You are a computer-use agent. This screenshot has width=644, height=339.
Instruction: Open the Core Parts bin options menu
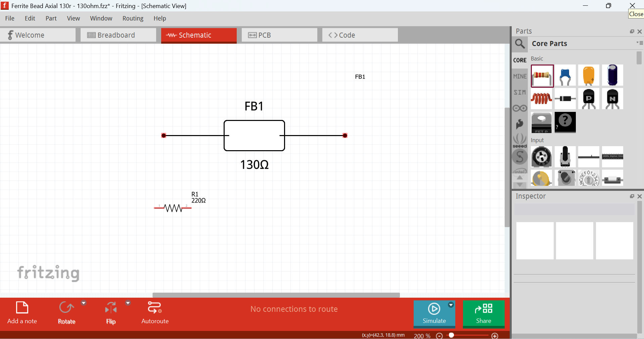(x=639, y=43)
